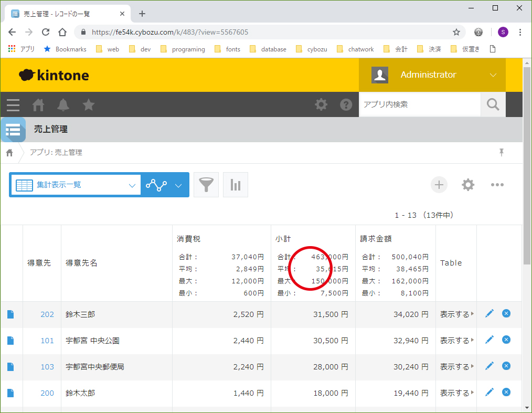532x413 pixels.
Task: Delete the 鈴木三郎 record
Action: click(x=506, y=314)
